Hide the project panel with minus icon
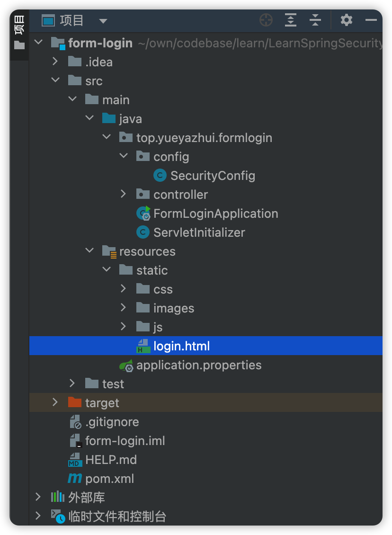This screenshot has width=392, height=535. [x=371, y=20]
